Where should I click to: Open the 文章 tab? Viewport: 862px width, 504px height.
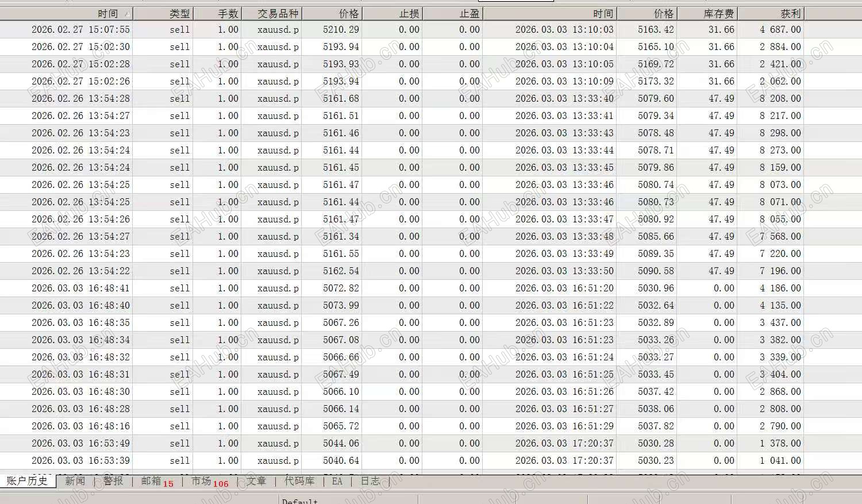click(256, 481)
